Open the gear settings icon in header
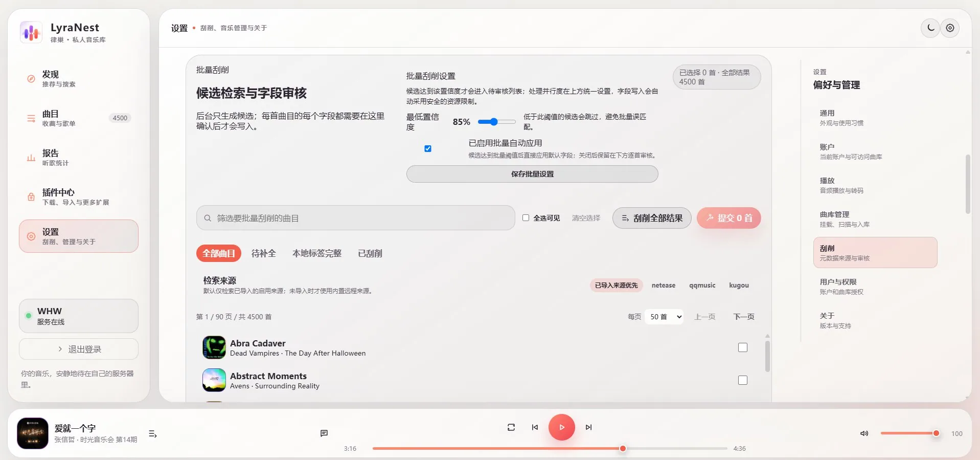Screen dimensions: 980x460 click(x=950, y=28)
